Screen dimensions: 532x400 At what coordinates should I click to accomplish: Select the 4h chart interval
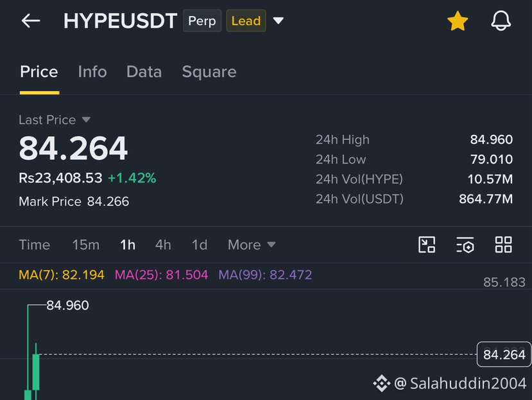coord(163,245)
